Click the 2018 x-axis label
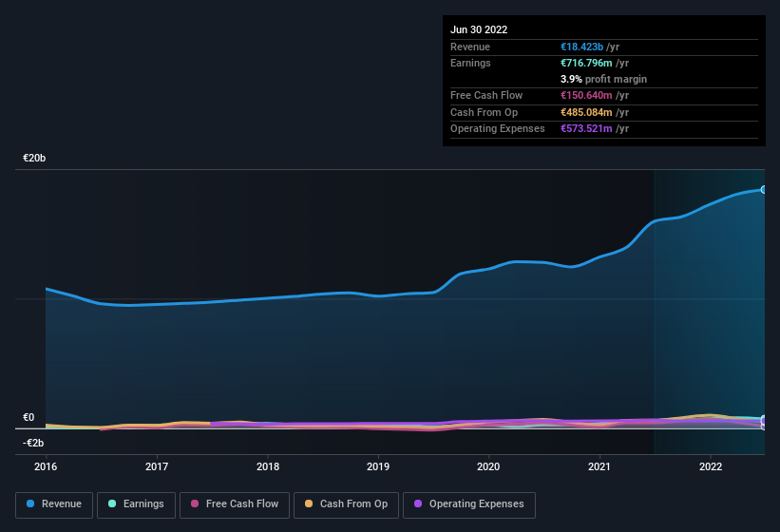The height and width of the screenshot is (532, 780). pos(268,466)
